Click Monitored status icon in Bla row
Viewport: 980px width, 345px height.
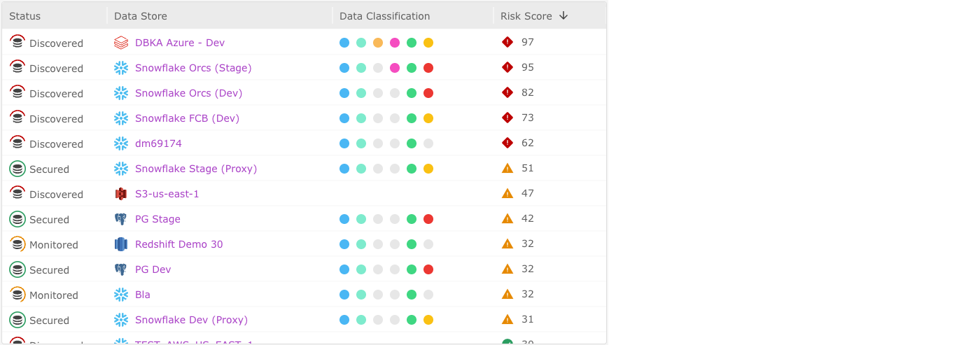(17, 295)
